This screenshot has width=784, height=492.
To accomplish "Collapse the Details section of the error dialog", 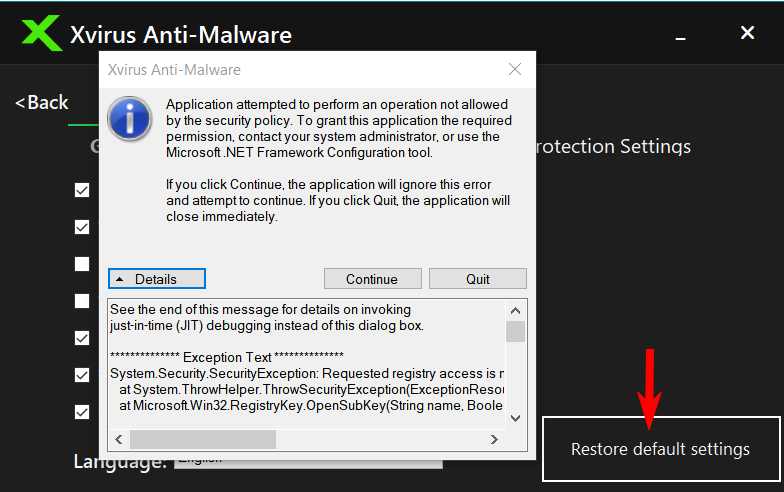I will [x=157, y=279].
